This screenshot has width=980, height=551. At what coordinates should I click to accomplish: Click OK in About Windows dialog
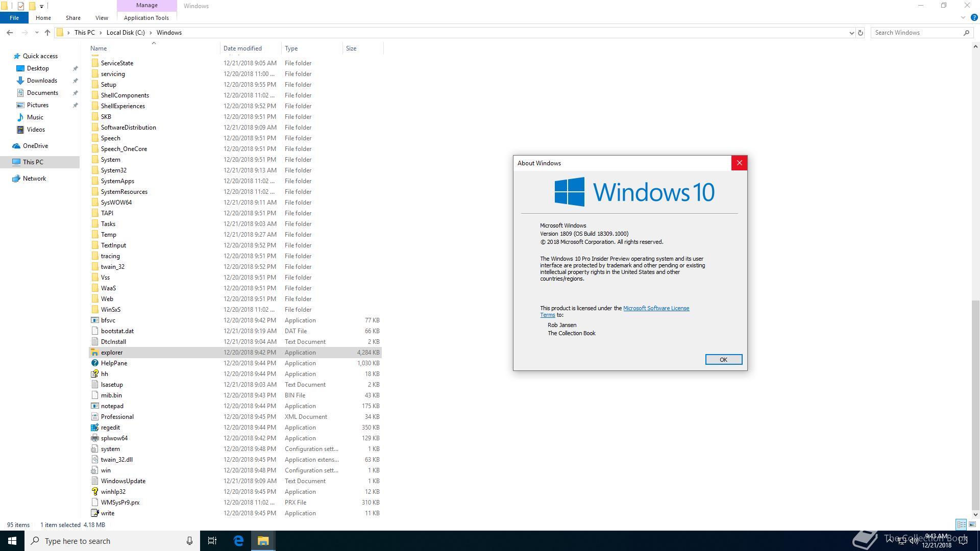[723, 360]
